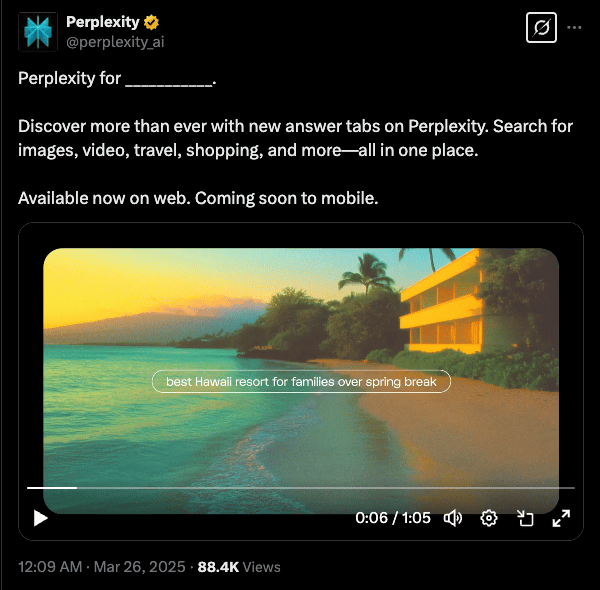Screen dimensions: 600x590
Task: Play the video with the play button
Action: point(40,518)
